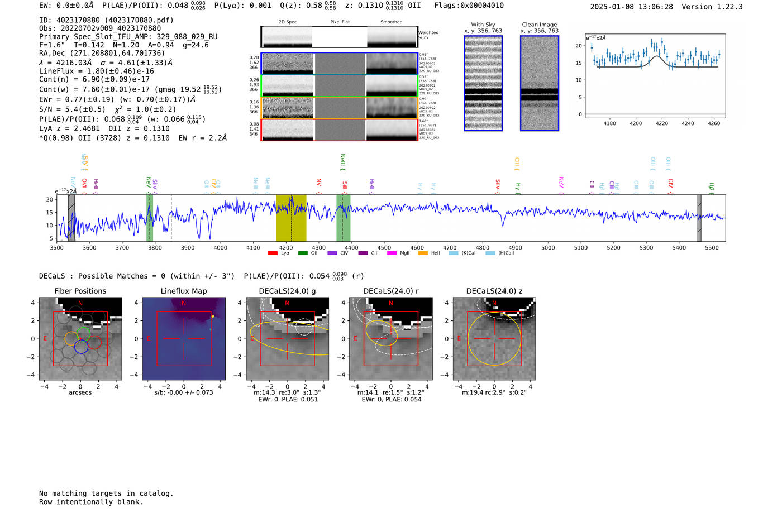Click the EWr: 0, PLAE: 0.051 caption

[x=288, y=399]
